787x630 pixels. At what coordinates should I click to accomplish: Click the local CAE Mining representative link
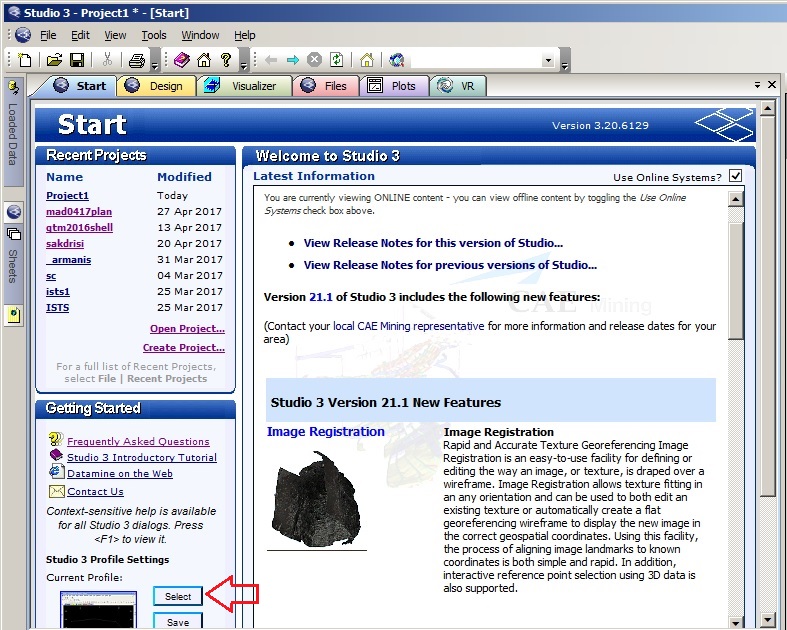(409, 326)
